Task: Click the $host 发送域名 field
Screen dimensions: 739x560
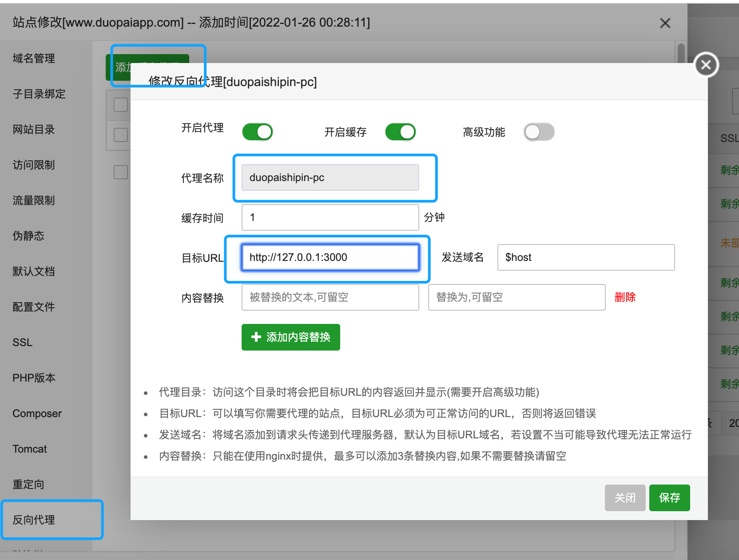Action: (x=585, y=257)
